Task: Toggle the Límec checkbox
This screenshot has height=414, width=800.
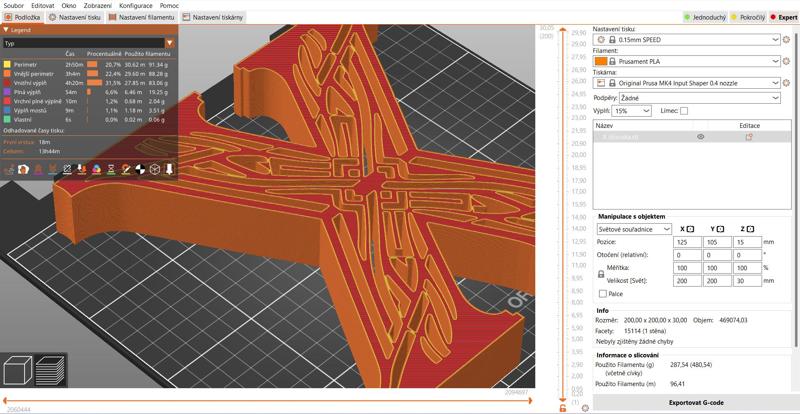Action: point(684,111)
